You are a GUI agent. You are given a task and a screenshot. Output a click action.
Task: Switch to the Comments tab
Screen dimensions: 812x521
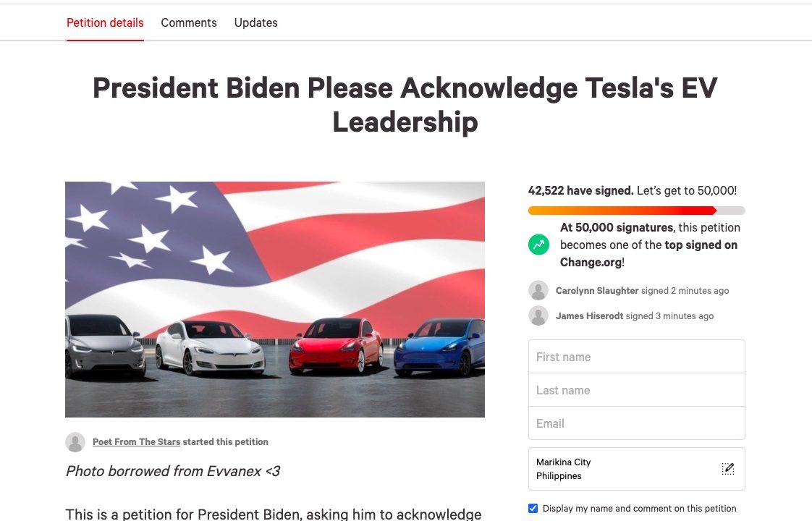(188, 22)
